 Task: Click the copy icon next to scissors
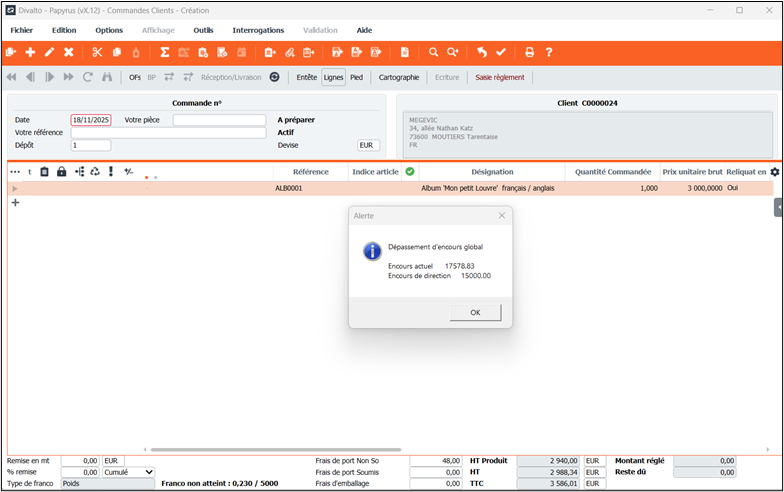pyautogui.click(x=116, y=52)
